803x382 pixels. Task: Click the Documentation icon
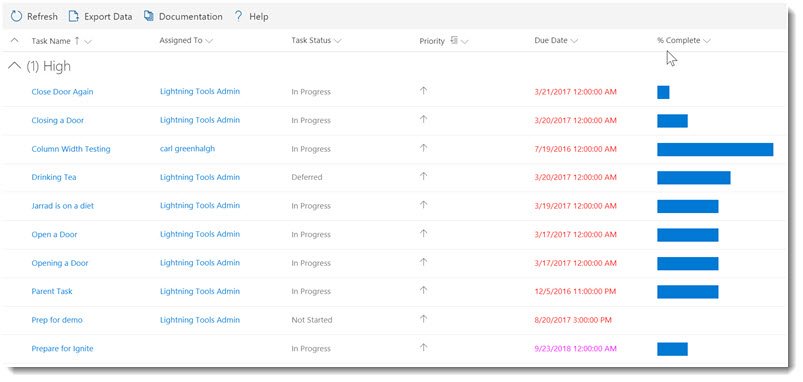[149, 16]
